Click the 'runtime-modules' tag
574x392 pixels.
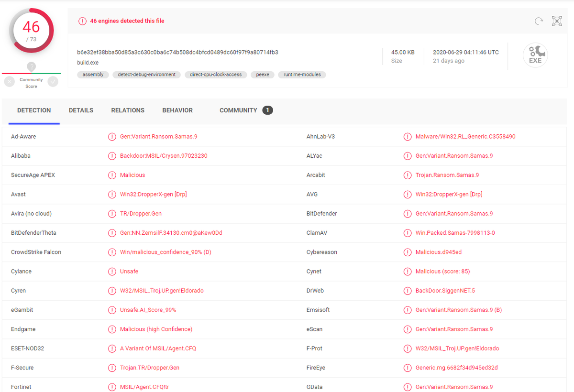pyautogui.click(x=302, y=75)
